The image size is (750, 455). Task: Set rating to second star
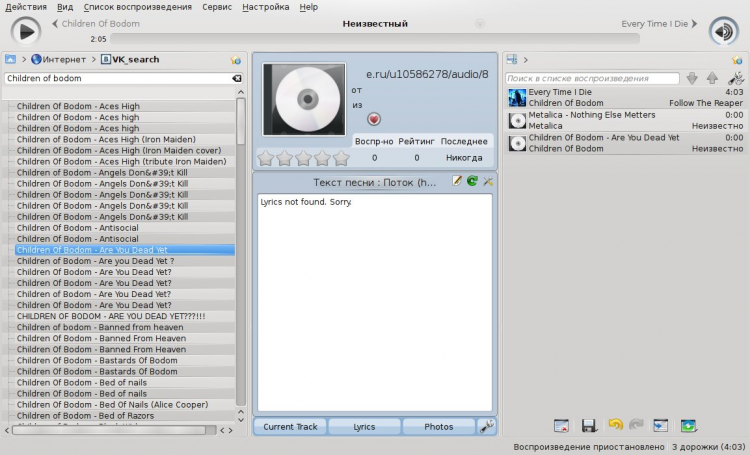tap(285, 158)
